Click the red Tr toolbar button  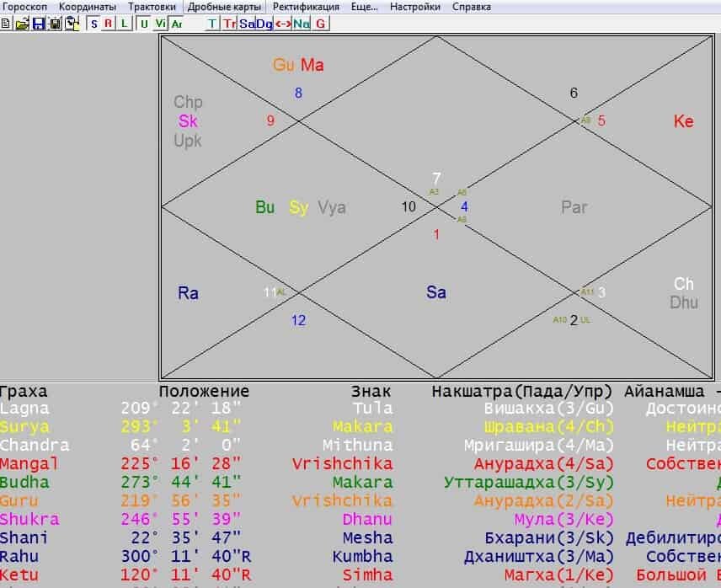(x=229, y=24)
